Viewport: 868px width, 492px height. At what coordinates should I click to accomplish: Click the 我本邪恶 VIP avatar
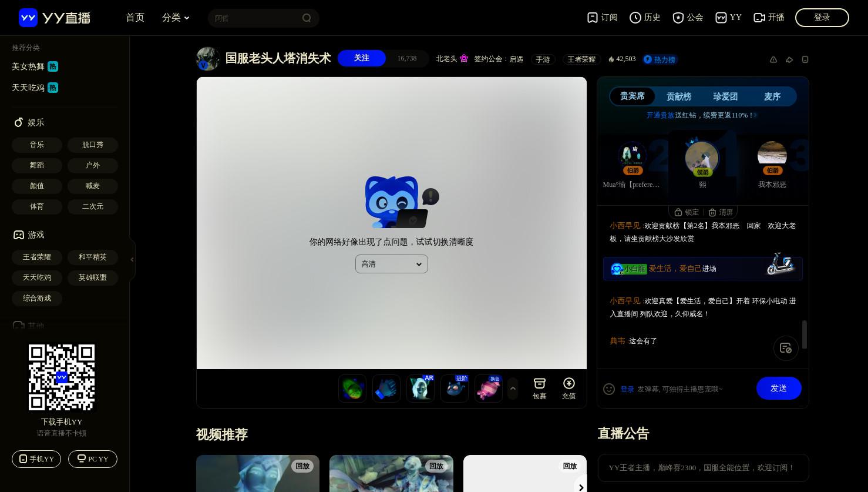pos(772,156)
